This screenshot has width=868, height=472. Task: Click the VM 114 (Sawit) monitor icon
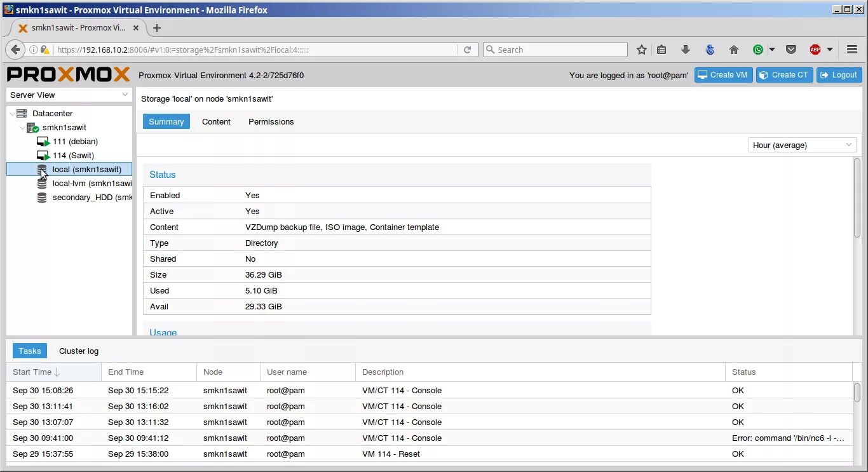[x=43, y=156]
